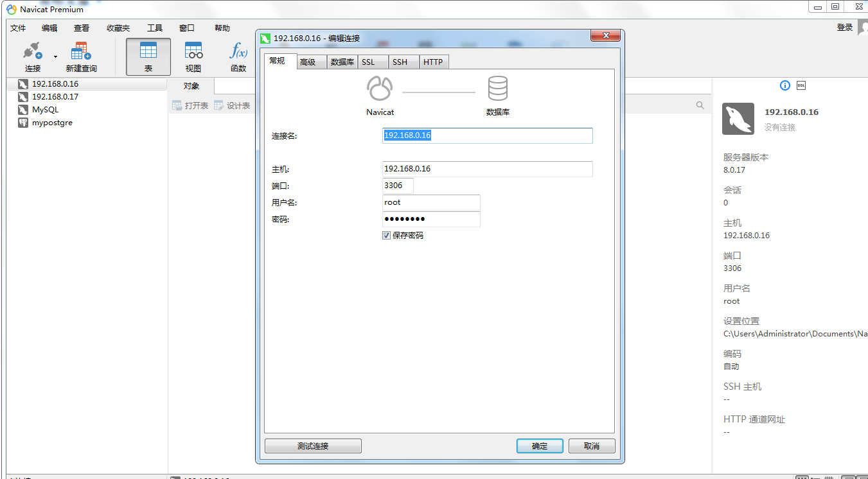Click the 对象 tab in main window
Image resolution: width=868 pixels, height=479 pixels.
pos(191,86)
